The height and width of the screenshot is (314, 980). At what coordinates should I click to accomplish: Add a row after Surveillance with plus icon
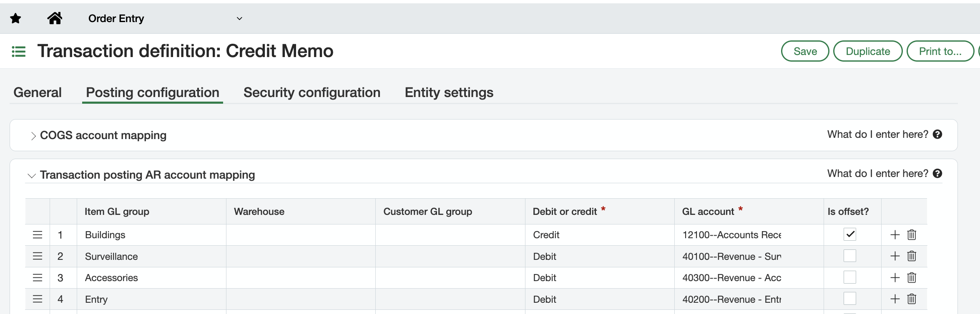pyautogui.click(x=895, y=256)
